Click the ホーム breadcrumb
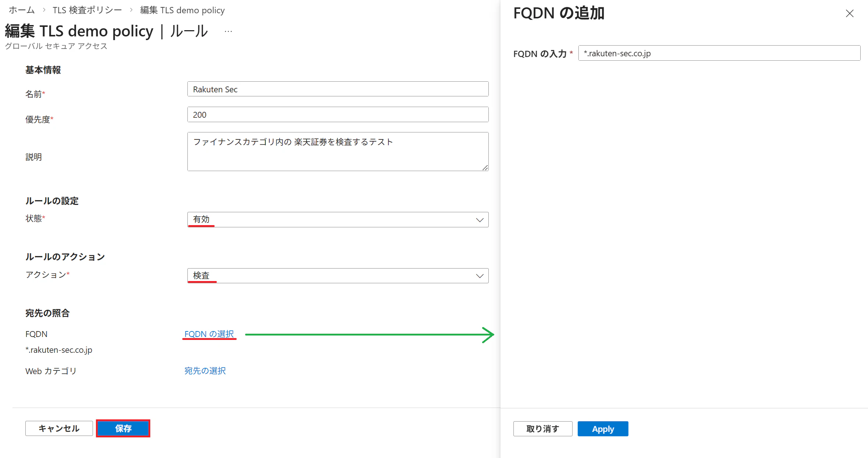The width and height of the screenshot is (868, 458). (22, 10)
